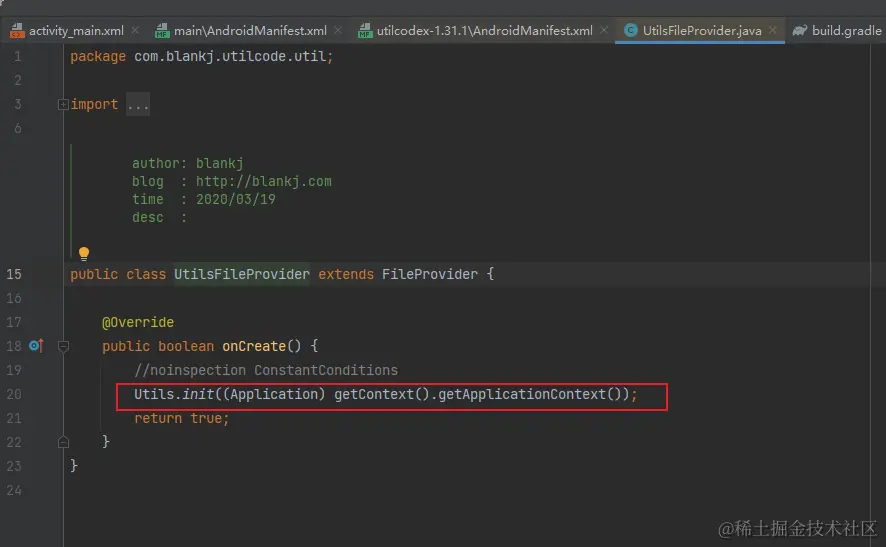Click the main manifest file icon
Screen dimensions: 886x547
pyautogui.click(x=162, y=31)
